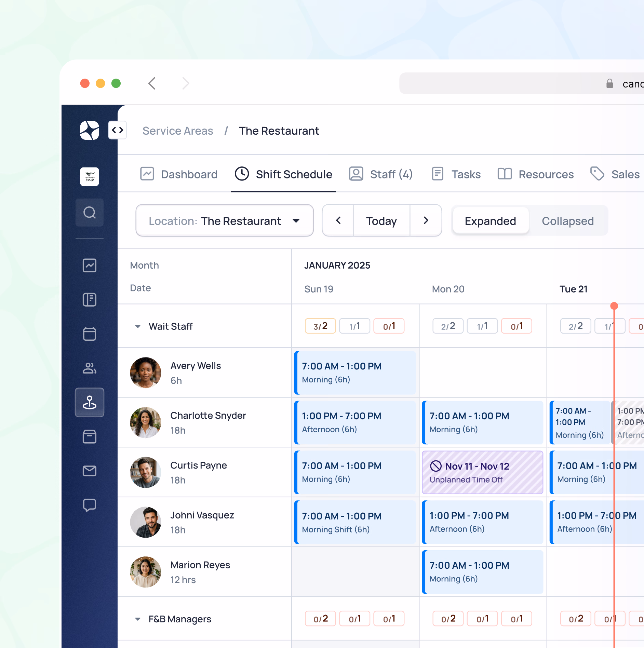Click the Shift Schedule clock icon

[x=242, y=174]
